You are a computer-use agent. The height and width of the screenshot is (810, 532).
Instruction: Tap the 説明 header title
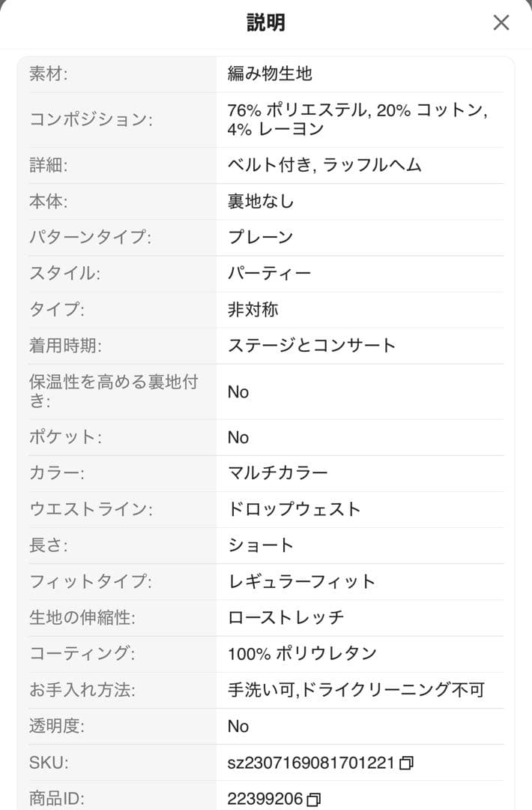266,22
